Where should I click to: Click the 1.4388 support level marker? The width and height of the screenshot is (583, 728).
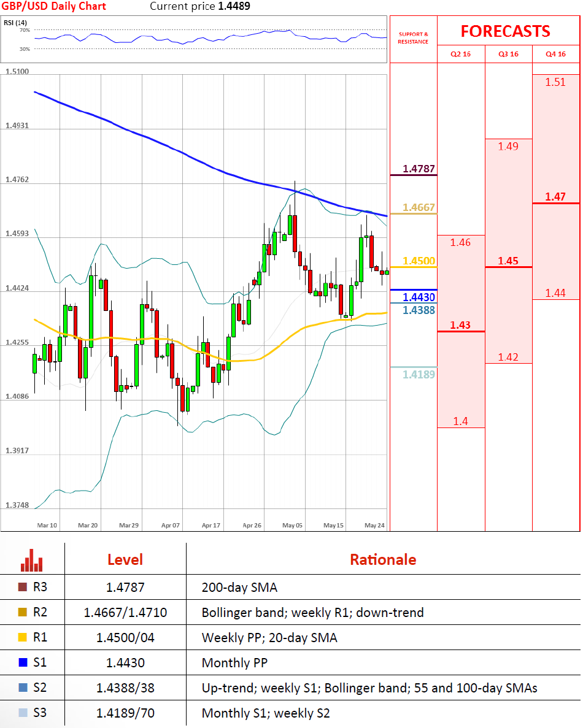pyautogui.click(x=419, y=310)
